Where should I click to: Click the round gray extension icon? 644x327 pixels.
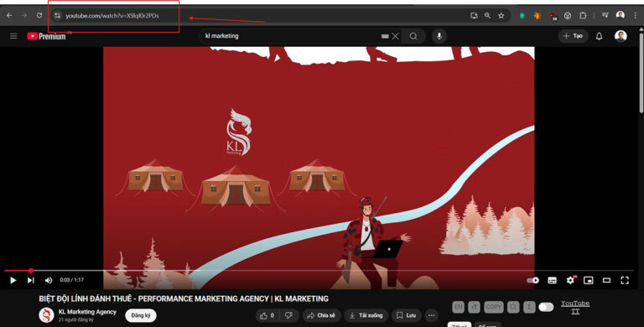[568, 16]
